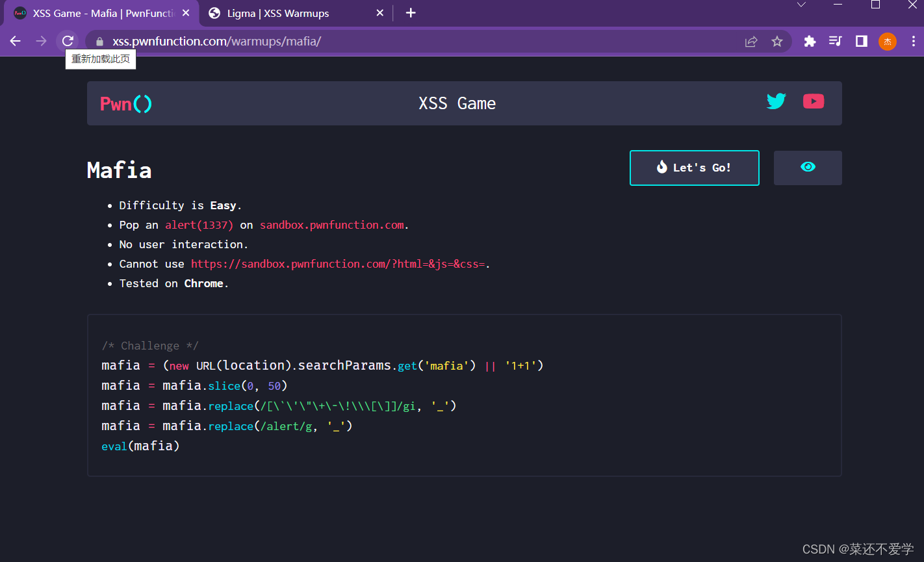Click the regex character class replace line
Viewport: 924px width, 562px height.
pos(279,406)
